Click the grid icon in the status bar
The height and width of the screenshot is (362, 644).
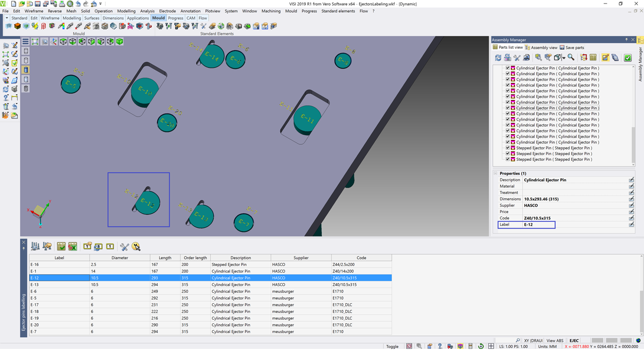[491, 346]
